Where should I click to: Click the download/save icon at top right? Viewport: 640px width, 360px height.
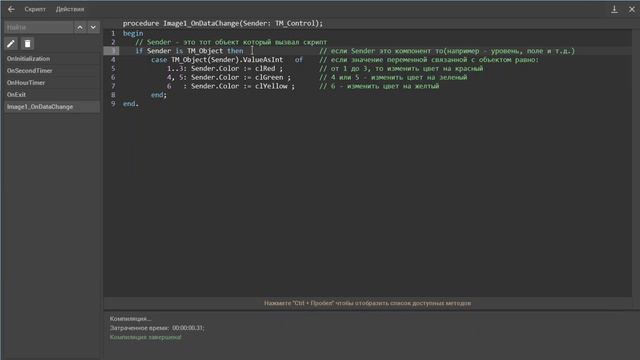point(614,9)
